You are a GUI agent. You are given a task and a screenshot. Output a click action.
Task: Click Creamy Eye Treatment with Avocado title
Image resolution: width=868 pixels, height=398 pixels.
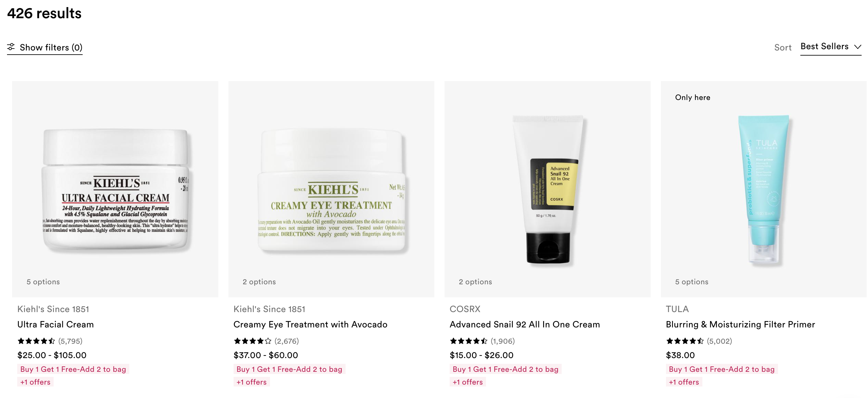point(310,324)
